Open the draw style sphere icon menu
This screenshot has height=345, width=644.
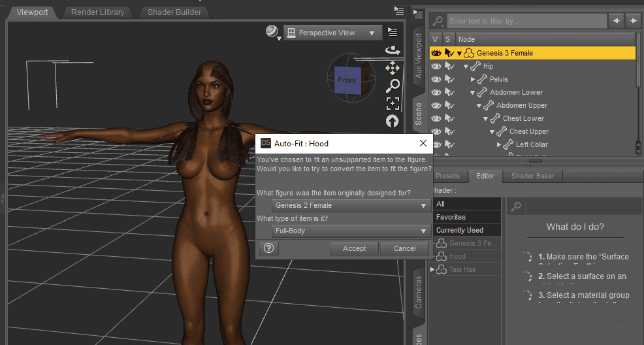[x=273, y=32]
